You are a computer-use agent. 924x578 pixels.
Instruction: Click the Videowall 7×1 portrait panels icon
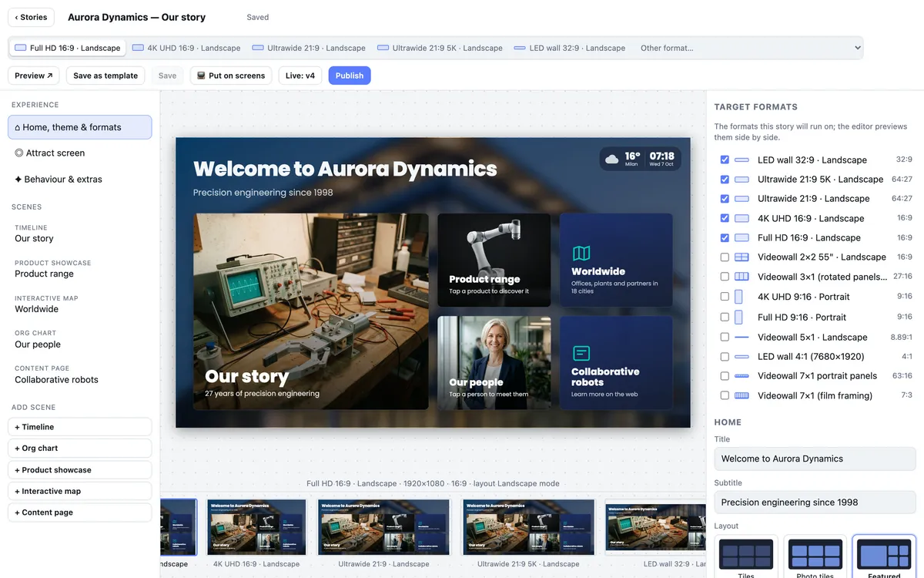pyautogui.click(x=742, y=376)
